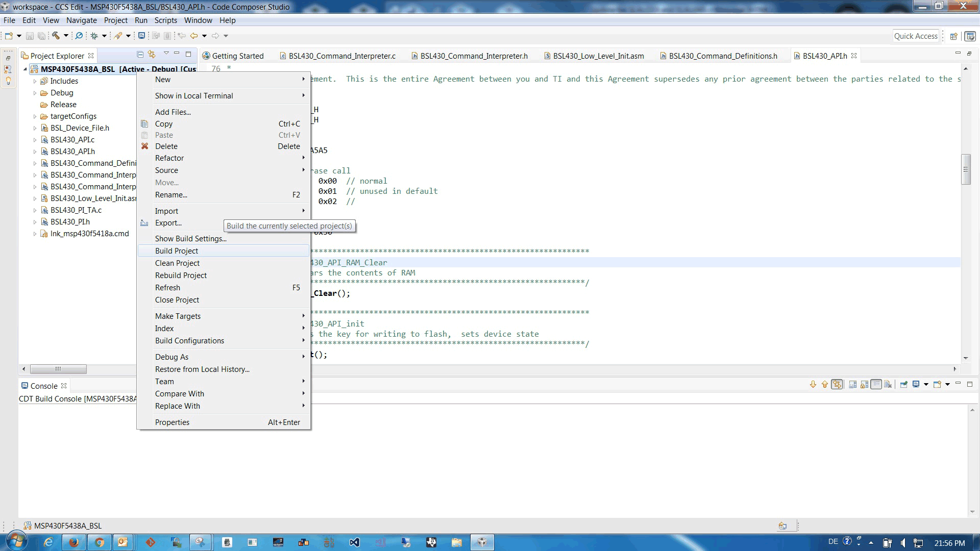Click Firefox icon in Windows taskbar
Image resolution: width=980 pixels, height=551 pixels.
pos(74,542)
